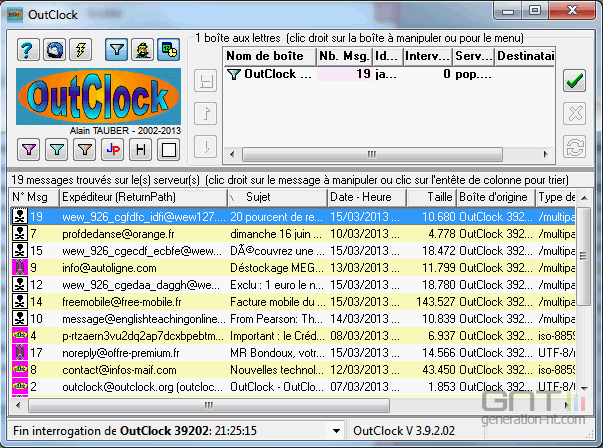
Task: Open the status log dropdown arrow
Action: (x=336, y=431)
